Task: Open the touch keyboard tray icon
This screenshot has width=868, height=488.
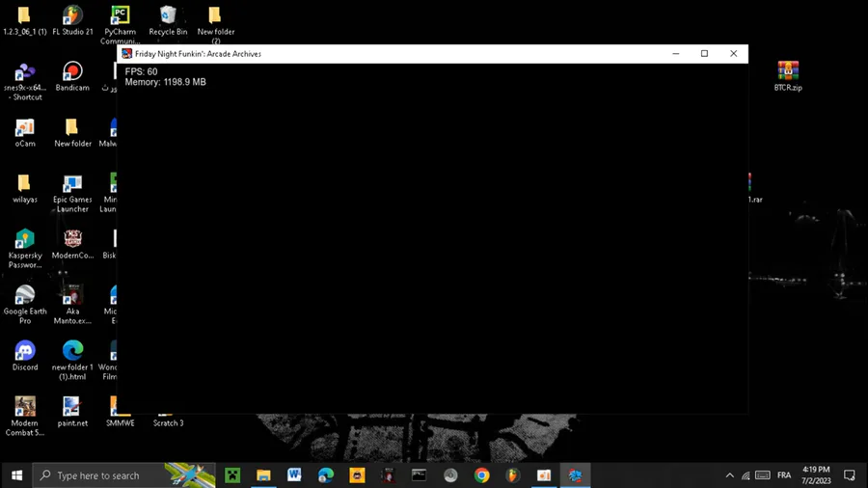Action: tap(763, 475)
